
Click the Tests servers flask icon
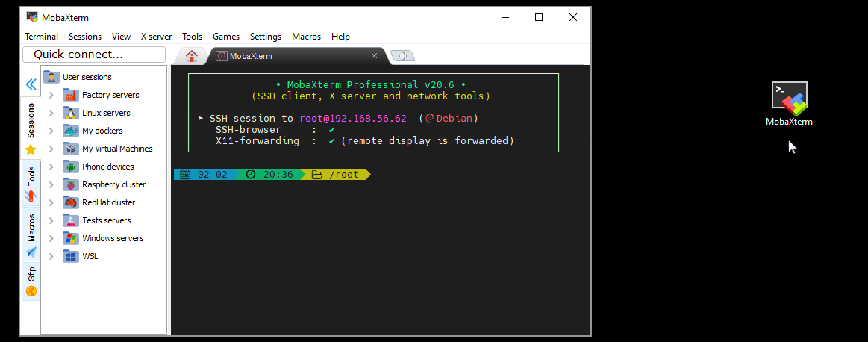(71, 220)
